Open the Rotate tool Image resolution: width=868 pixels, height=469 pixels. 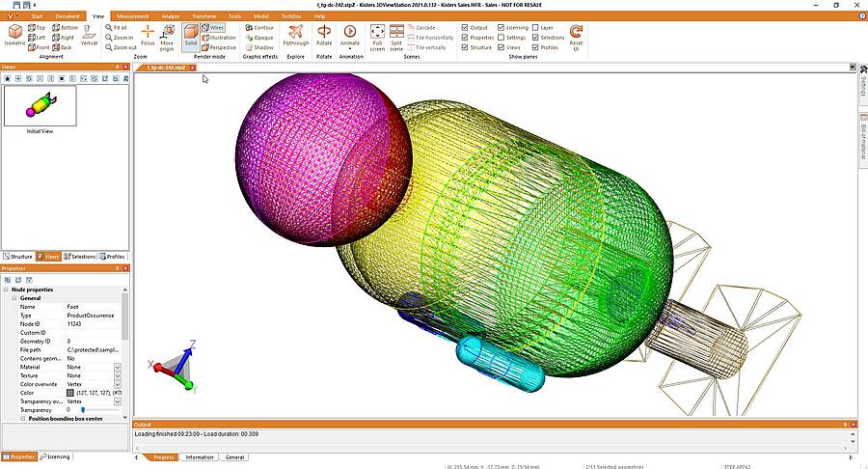click(324, 35)
